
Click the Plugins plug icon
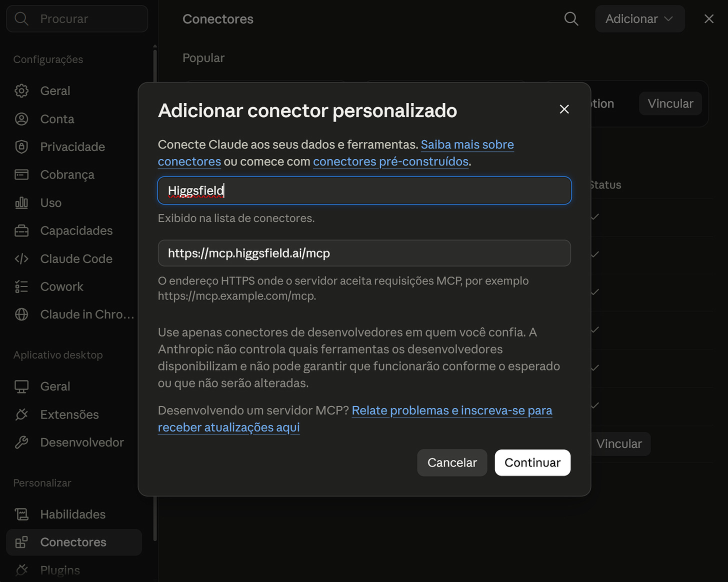point(21,570)
